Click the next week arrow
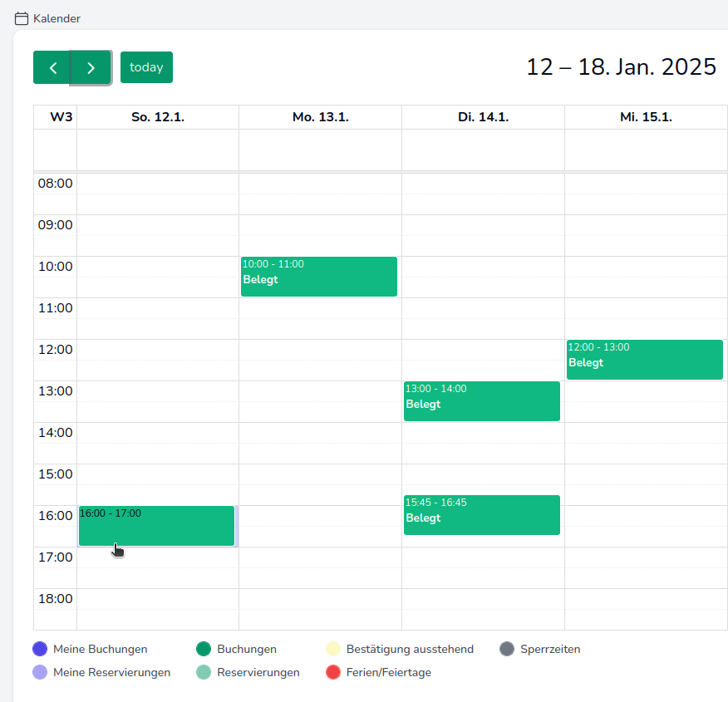 pyautogui.click(x=89, y=67)
